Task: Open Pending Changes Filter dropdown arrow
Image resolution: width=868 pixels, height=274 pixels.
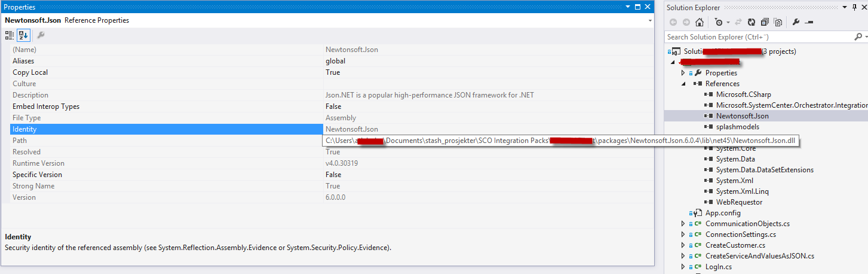Action: pyautogui.click(x=727, y=23)
